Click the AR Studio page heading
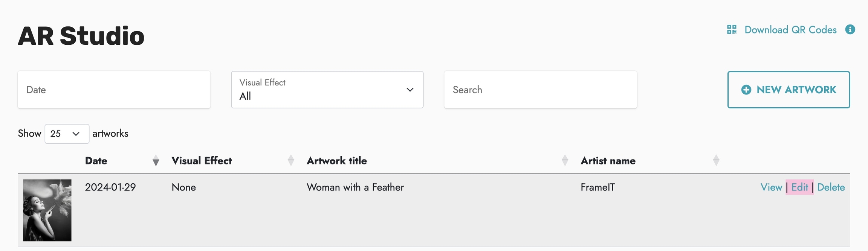The width and height of the screenshot is (868, 251). (x=81, y=36)
